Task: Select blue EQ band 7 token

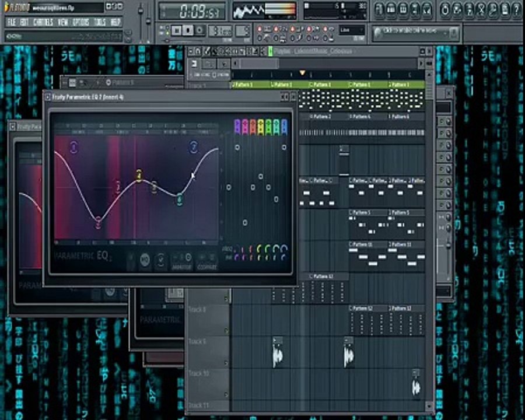Action: tap(194, 147)
